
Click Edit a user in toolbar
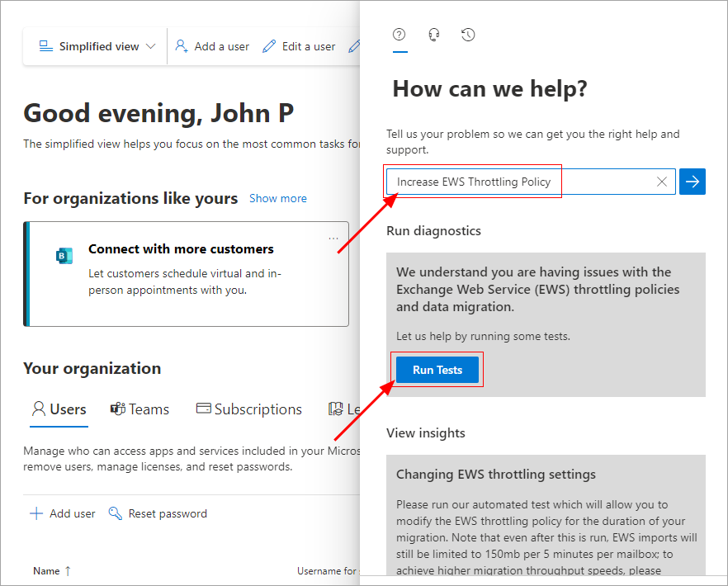click(x=299, y=46)
